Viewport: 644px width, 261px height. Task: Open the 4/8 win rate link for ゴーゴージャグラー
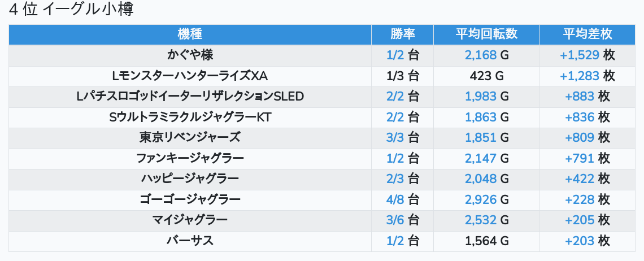click(x=395, y=199)
